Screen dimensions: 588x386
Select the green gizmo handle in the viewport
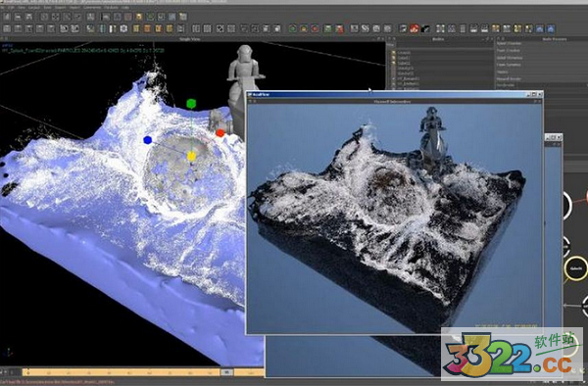(x=191, y=104)
